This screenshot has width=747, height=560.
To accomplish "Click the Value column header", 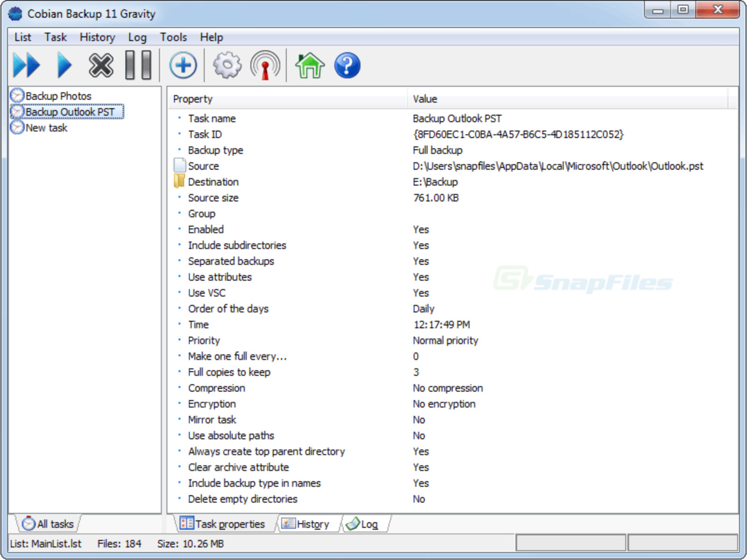I will [x=568, y=99].
